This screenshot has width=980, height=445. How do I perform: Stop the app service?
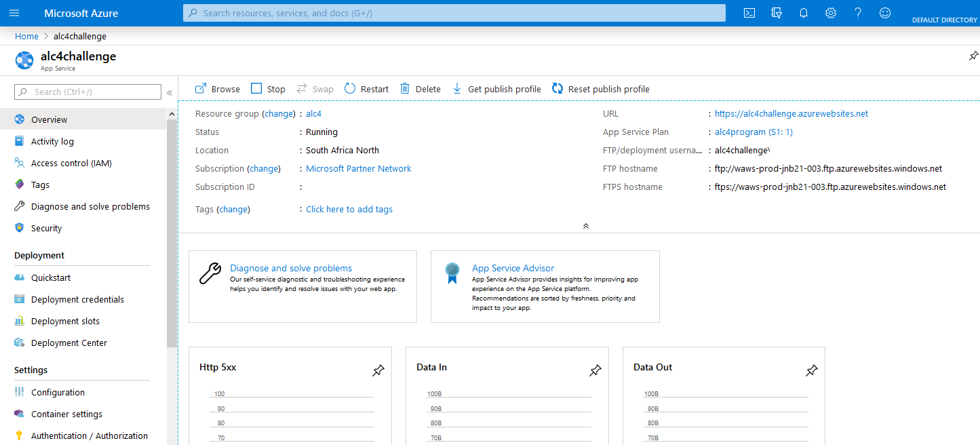point(268,89)
